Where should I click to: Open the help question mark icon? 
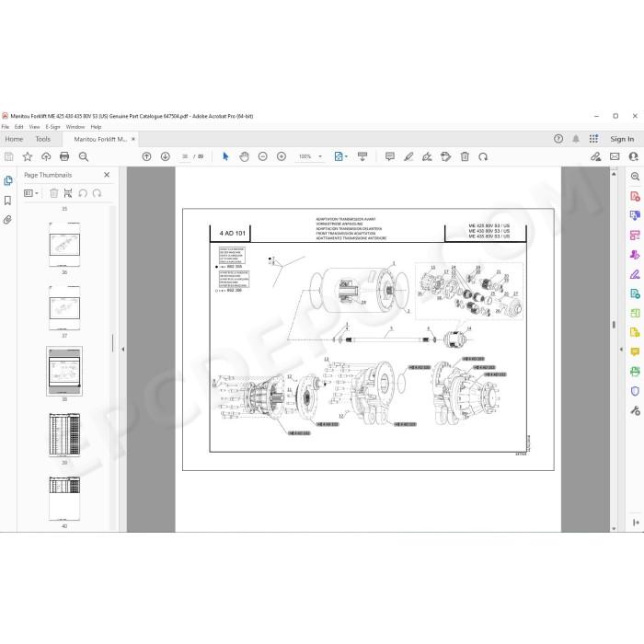coord(558,139)
